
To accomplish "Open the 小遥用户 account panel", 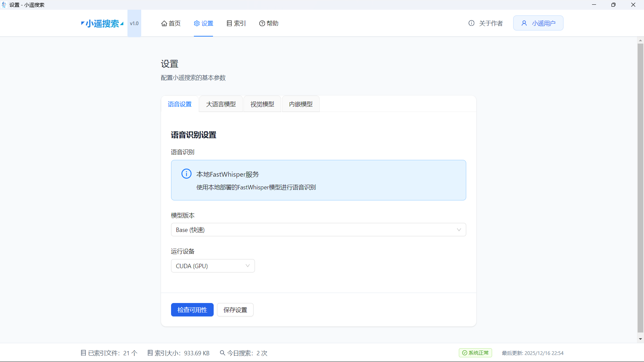I will (538, 23).
